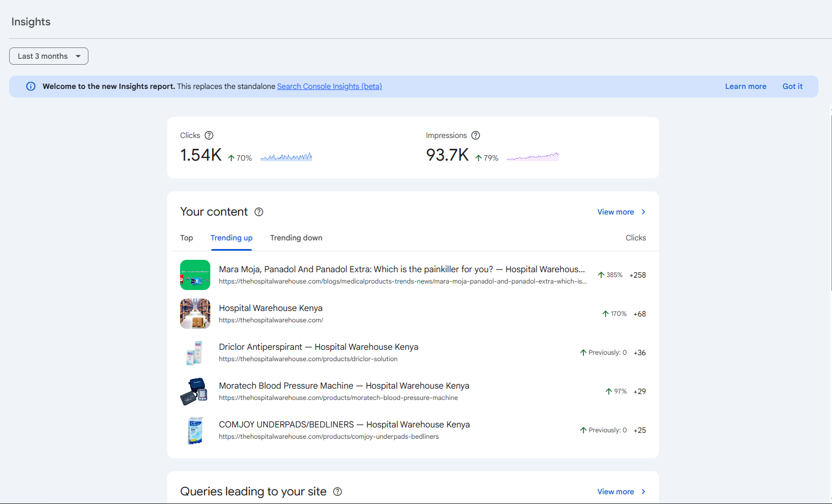This screenshot has height=504, width=832.
Task: Open Hospital Warehouse Kenya homepage title
Action: coord(271,308)
